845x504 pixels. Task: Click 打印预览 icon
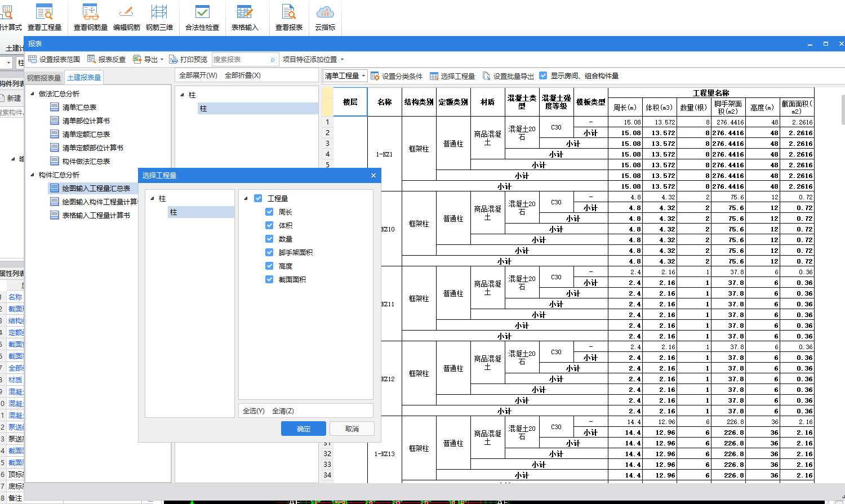[x=174, y=59]
